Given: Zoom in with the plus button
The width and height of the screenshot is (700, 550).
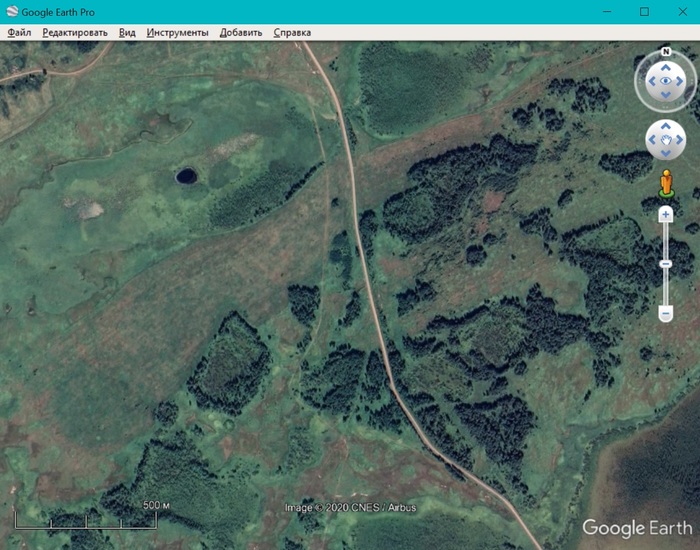Looking at the screenshot, I should 666,215.
